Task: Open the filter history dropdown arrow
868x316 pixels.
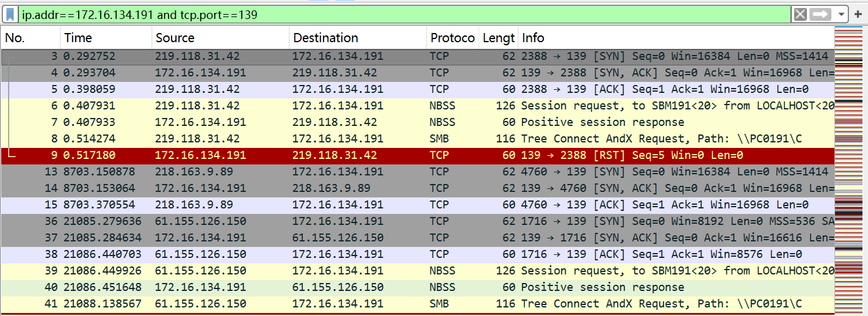Action: (x=842, y=14)
